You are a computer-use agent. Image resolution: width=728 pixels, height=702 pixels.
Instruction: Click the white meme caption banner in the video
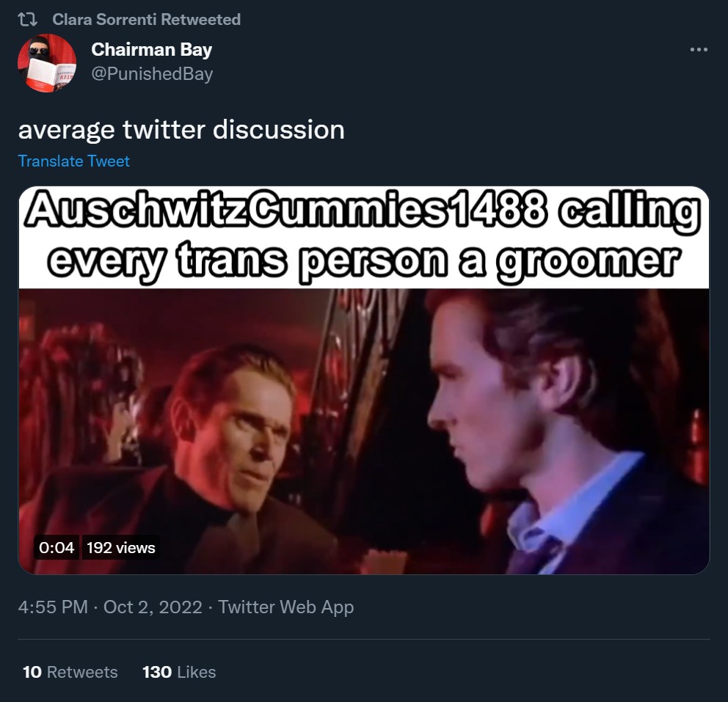point(364,238)
